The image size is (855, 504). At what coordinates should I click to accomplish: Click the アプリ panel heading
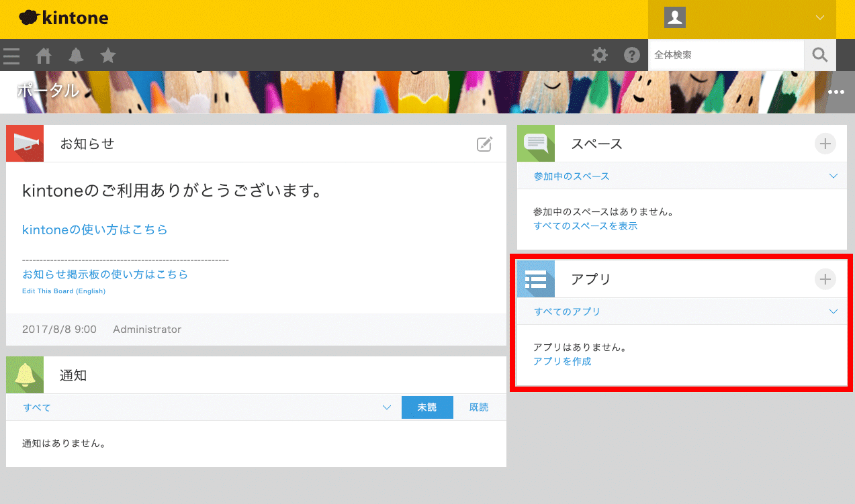click(x=591, y=279)
